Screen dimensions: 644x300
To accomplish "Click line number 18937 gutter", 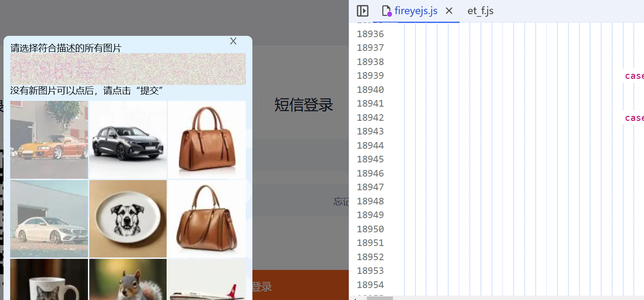I will 370,48.
